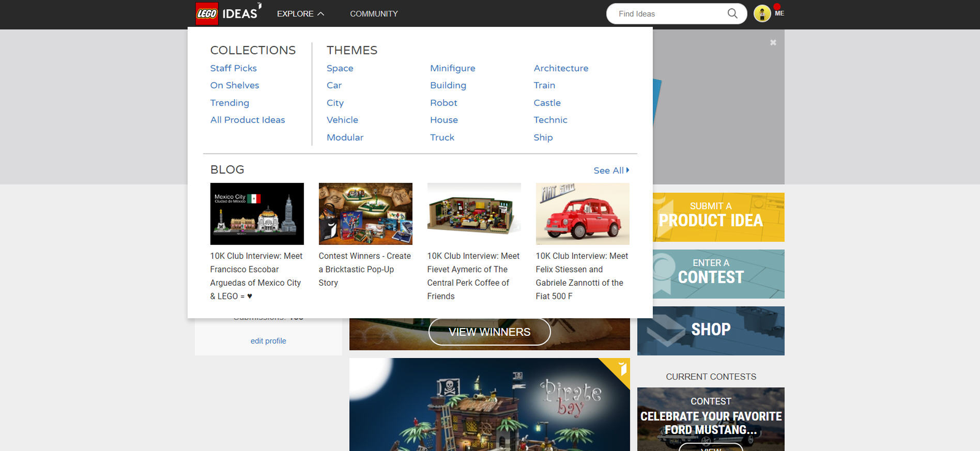Click the LEGO Ideas logo

click(x=227, y=13)
